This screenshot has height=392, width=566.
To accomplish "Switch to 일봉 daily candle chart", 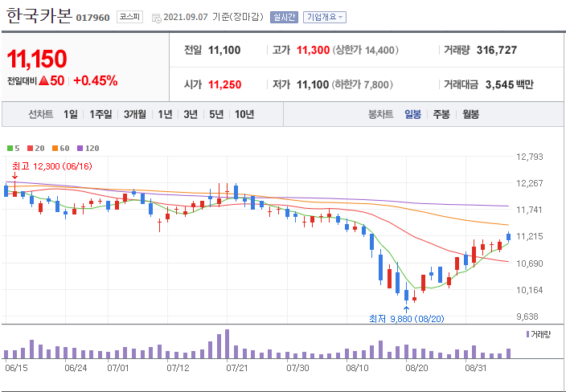I will (x=413, y=114).
